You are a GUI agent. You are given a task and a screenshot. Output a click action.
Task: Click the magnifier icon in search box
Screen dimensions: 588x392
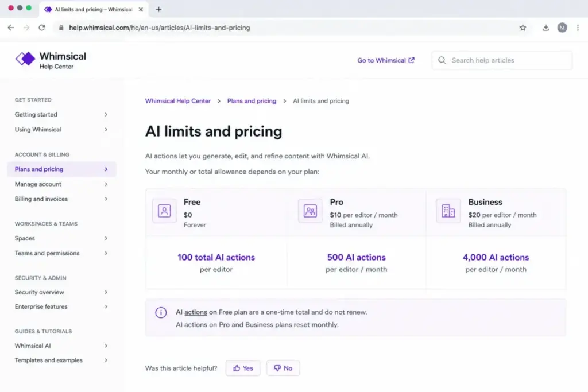tap(442, 60)
